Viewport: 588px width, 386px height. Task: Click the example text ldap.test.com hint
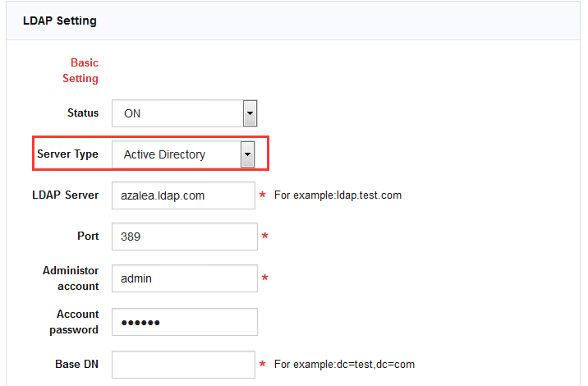pos(338,195)
